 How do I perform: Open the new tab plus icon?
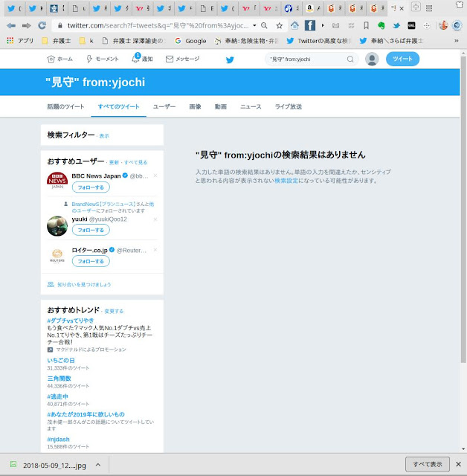tap(416, 7)
